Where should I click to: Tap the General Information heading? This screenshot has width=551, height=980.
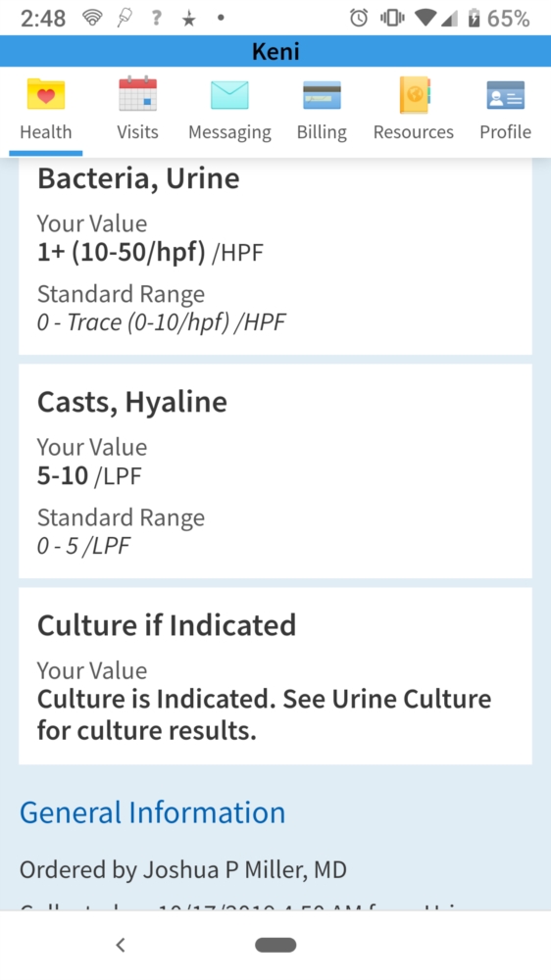pyautogui.click(x=153, y=811)
